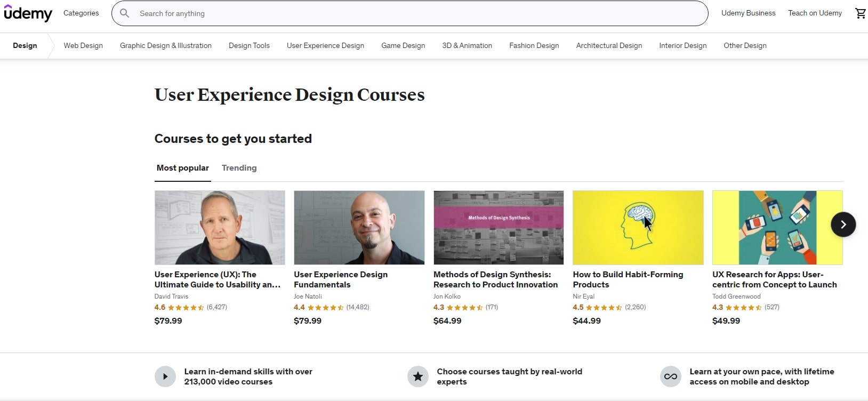Click the play video icon
The width and height of the screenshot is (868, 401).
pyautogui.click(x=165, y=376)
